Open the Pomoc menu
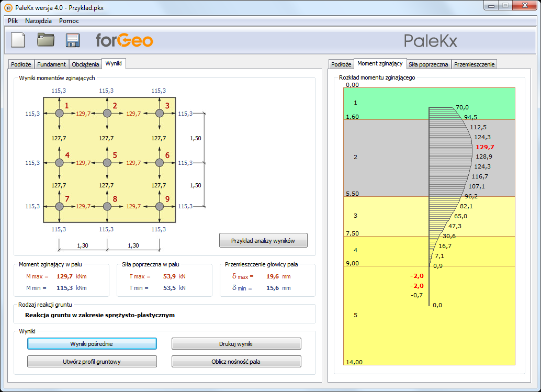Image resolution: width=541 pixels, height=392 pixels. (69, 21)
